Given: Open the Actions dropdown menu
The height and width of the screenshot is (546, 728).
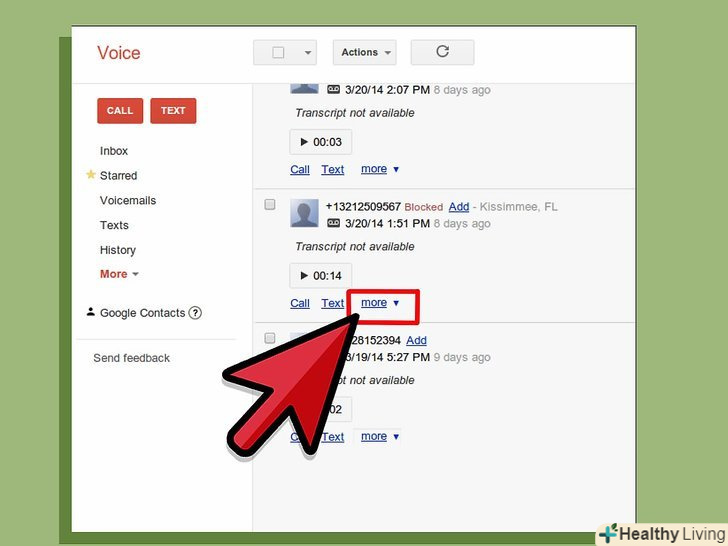Looking at the screenshot, I should 364,52.
